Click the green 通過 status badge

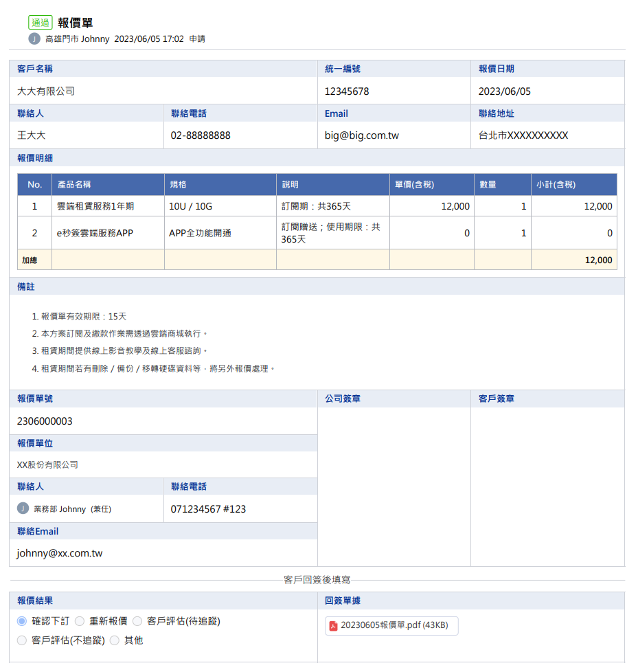(x=41, y=22)
